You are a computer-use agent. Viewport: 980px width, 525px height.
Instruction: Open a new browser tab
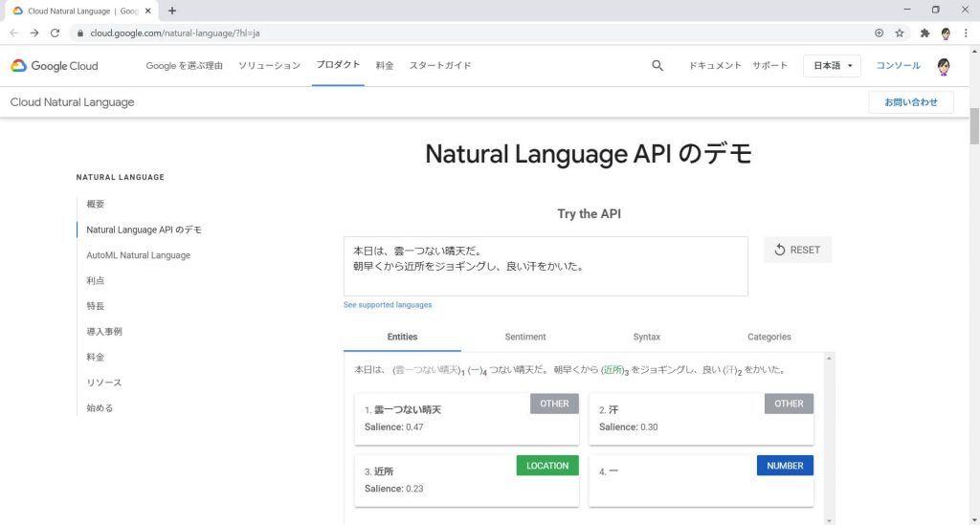point(172,11)
